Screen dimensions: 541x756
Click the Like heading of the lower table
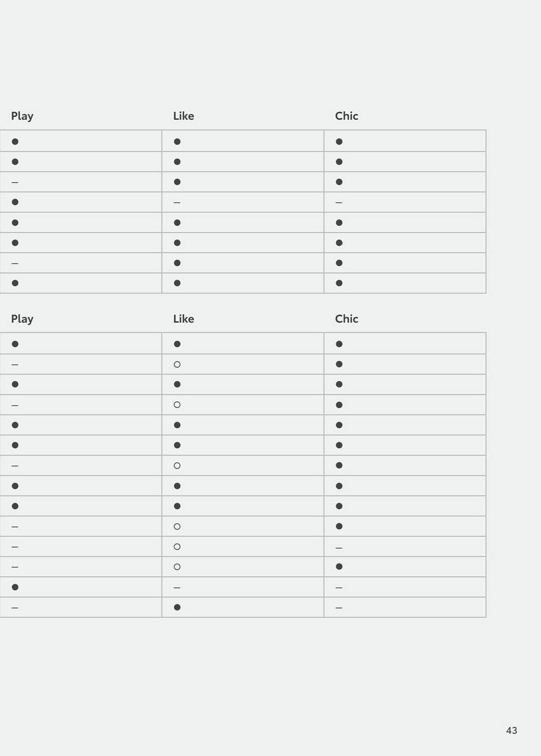pos(183,319)
